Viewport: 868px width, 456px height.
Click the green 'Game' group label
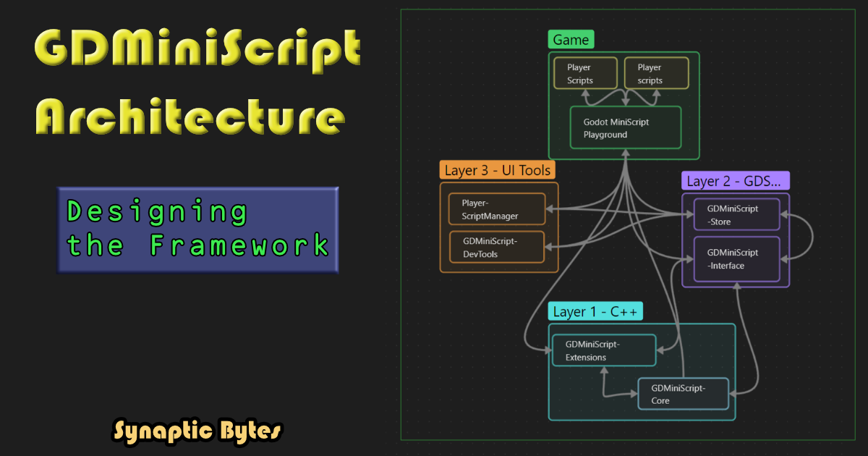[571, 40]
